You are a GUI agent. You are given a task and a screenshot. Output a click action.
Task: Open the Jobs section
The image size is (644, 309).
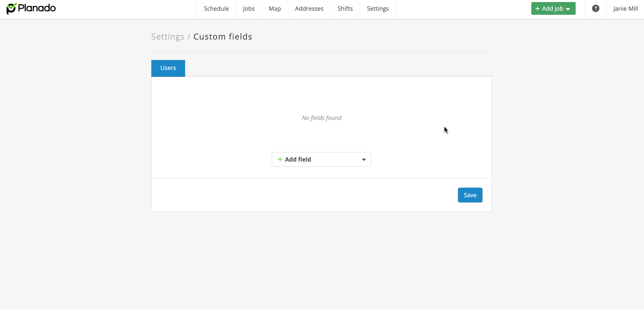(x=249, y=9)
